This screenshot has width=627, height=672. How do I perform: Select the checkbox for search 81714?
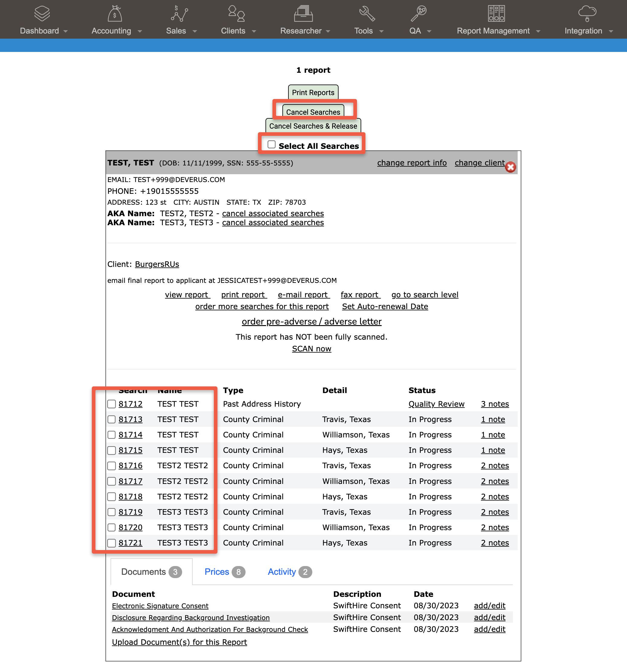coord(112,435)
